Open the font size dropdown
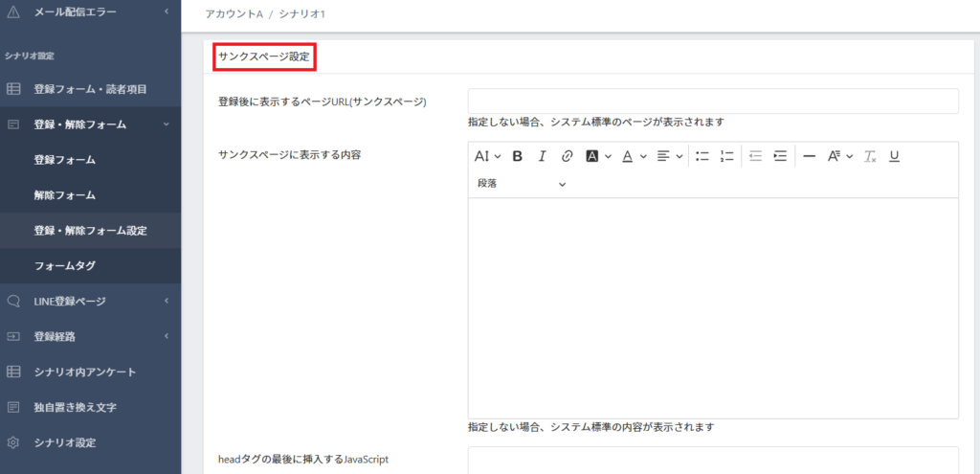980x474 pixels. click(x=487, y=156)
